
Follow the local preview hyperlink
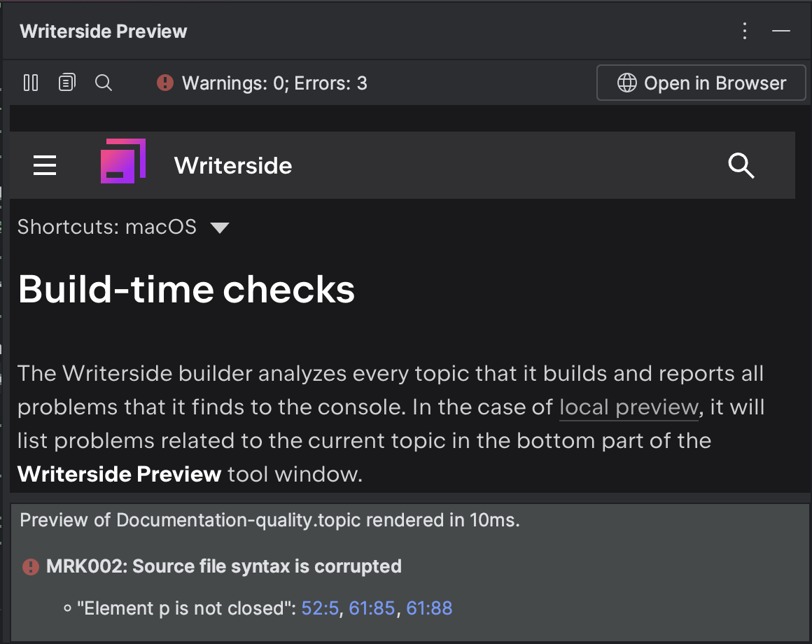pos(629,407)
